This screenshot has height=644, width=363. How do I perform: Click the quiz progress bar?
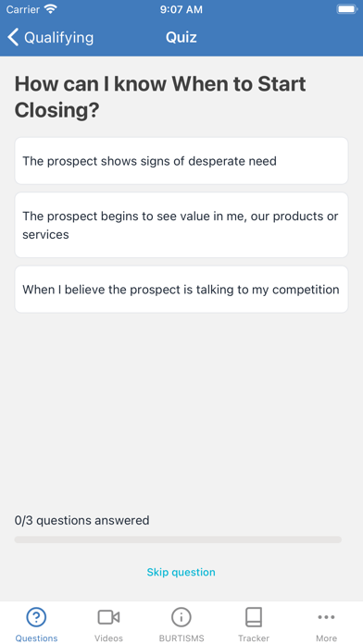click(x=178, y=539)
